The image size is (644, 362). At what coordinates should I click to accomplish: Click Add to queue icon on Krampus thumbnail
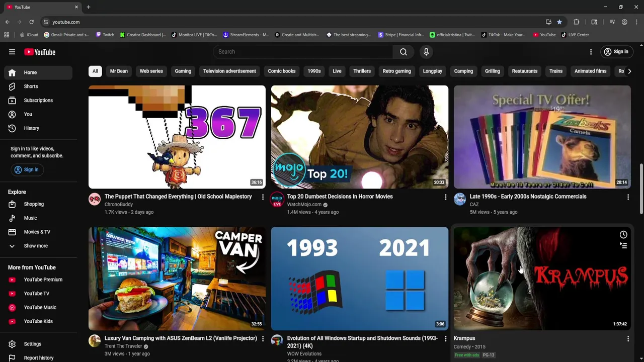(623, 245)
